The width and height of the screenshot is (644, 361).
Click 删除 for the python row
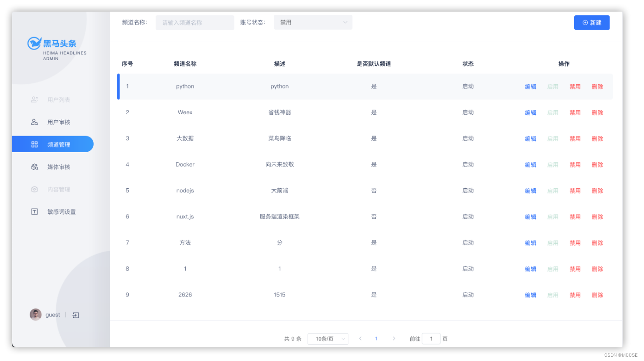tap(597, 87)
